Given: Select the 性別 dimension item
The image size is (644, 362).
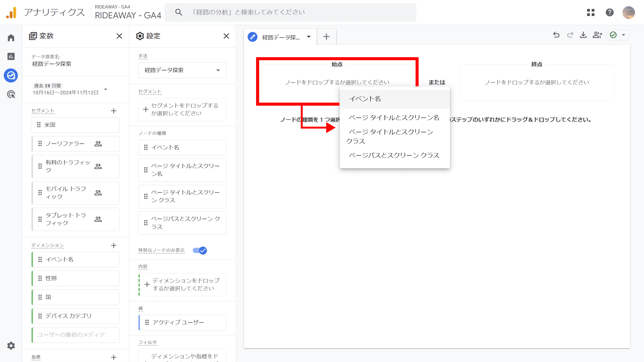Looking at the screenshot, I should (x=76, y=278).
